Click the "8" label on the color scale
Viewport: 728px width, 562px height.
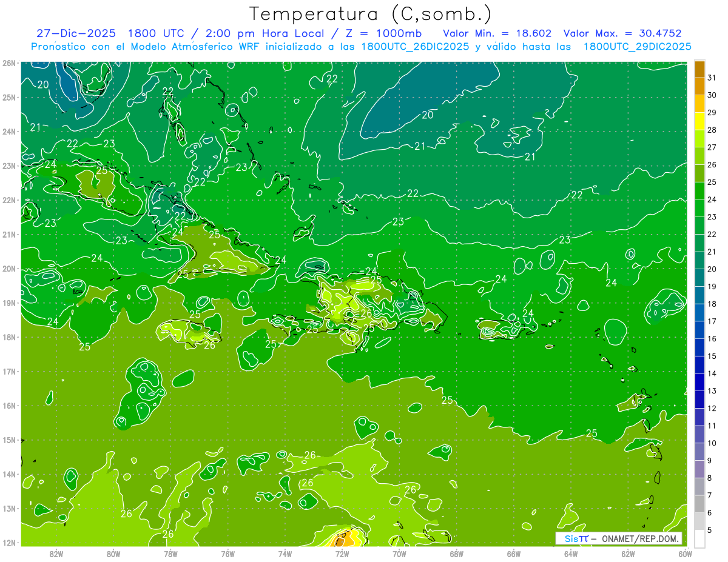click(x=710, y=478)
